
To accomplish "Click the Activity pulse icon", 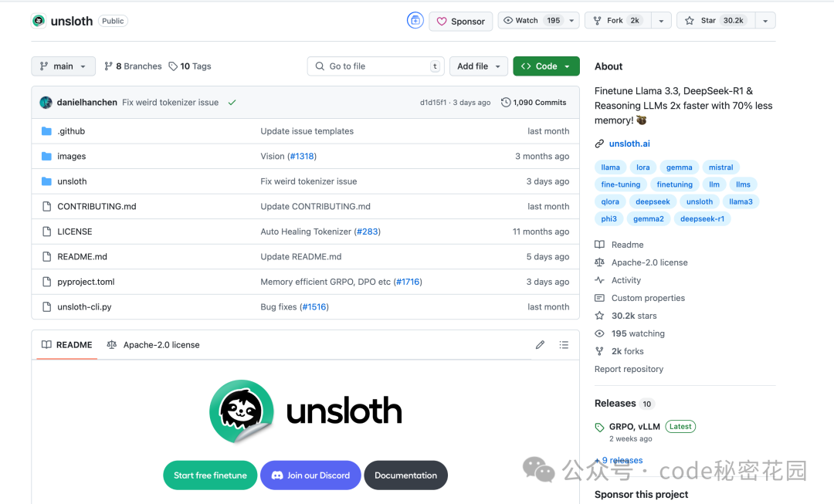I will click(x=599, y=280).
